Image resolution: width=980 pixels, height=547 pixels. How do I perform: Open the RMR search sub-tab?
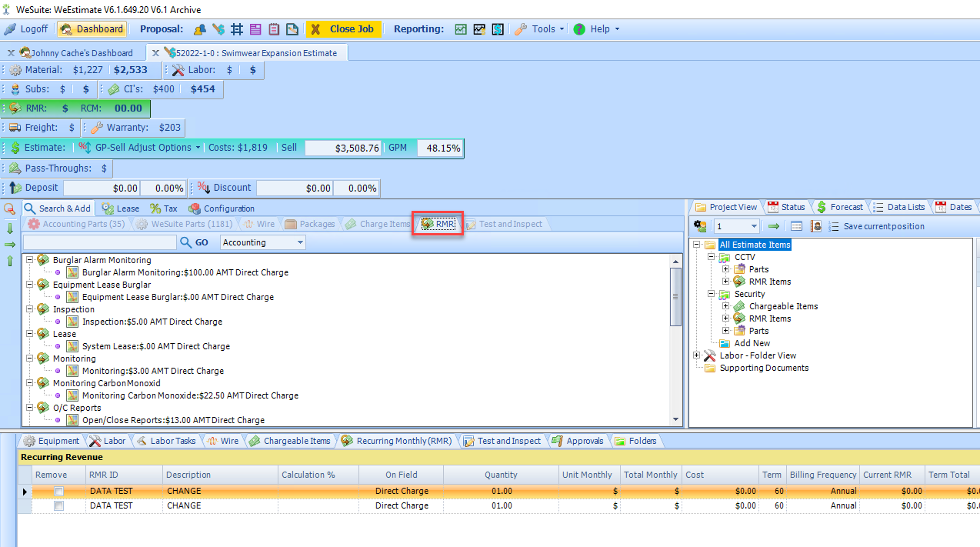click(438, 224)
